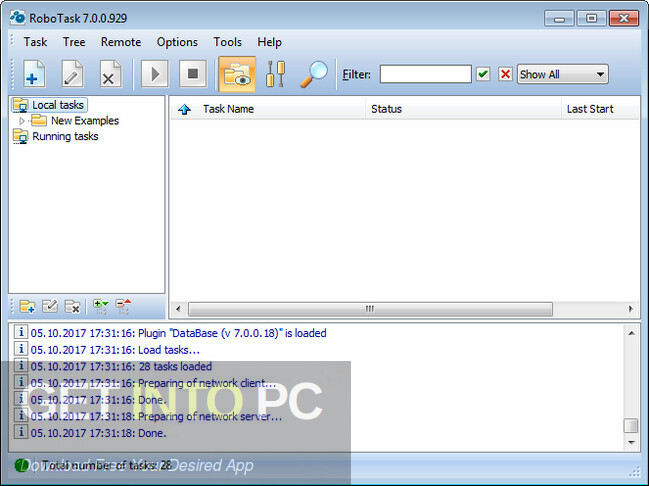Click the Delete Task icon in toolbar
This screenshot has height=486, width=649.
(x=110, y=74)
